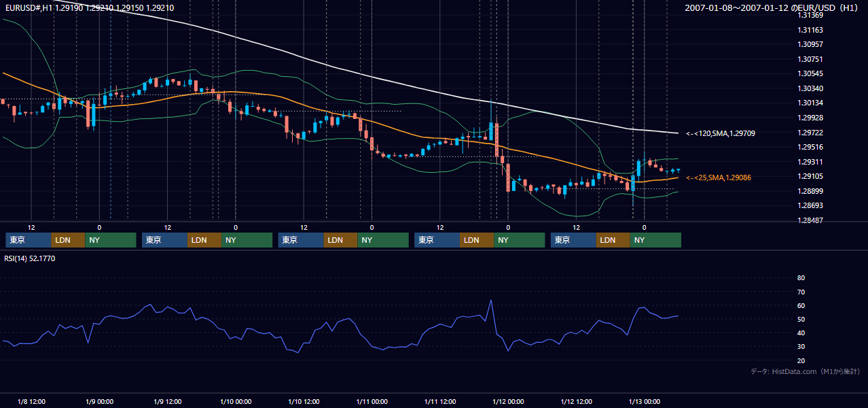
Task: Click price axis label 1.29105
Action: pos(810,176)
